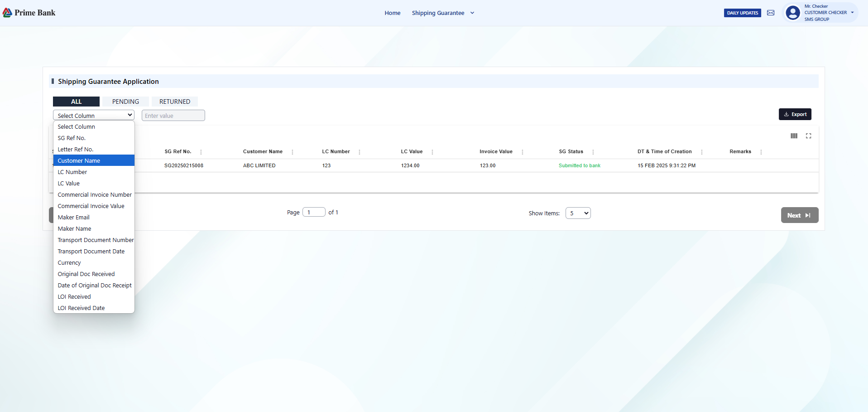The image size is (868, 412).
Task: Switch to the ALL tab
Action: (x=76, y=102)
